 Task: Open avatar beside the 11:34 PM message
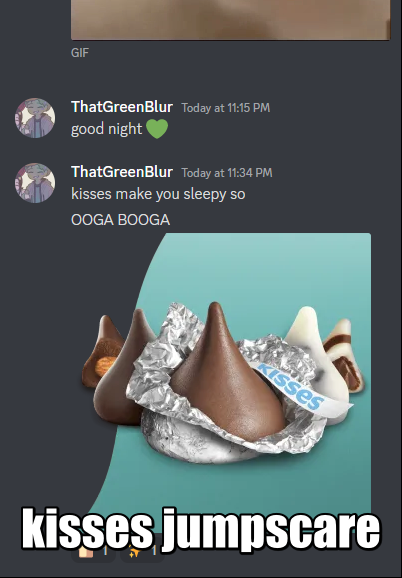(35, 183)
